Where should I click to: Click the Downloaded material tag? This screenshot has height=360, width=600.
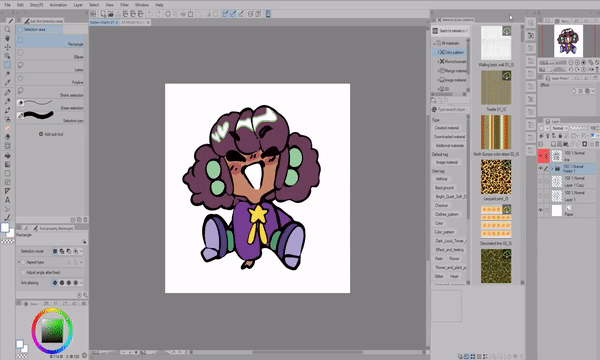pyautogui.click(x=449, y=137)
